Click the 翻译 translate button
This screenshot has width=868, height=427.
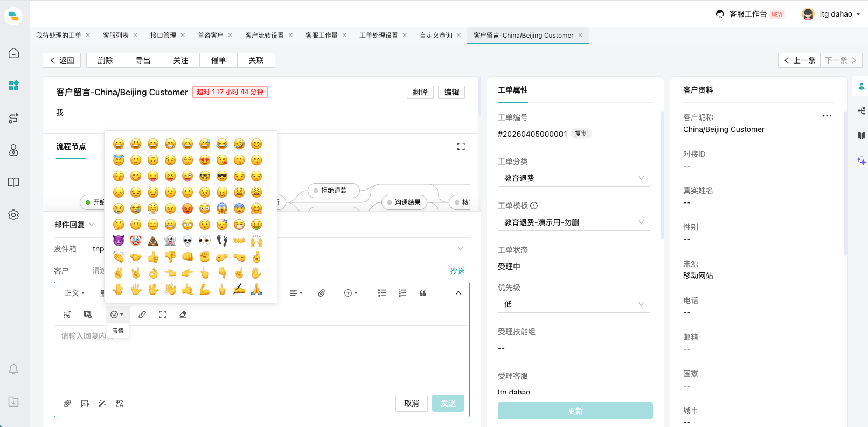420,92
